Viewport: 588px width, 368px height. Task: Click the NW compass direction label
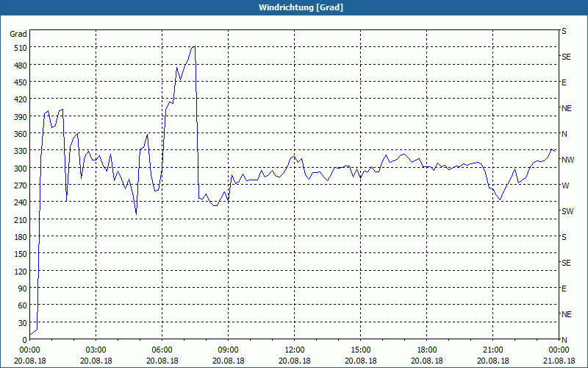567,160
